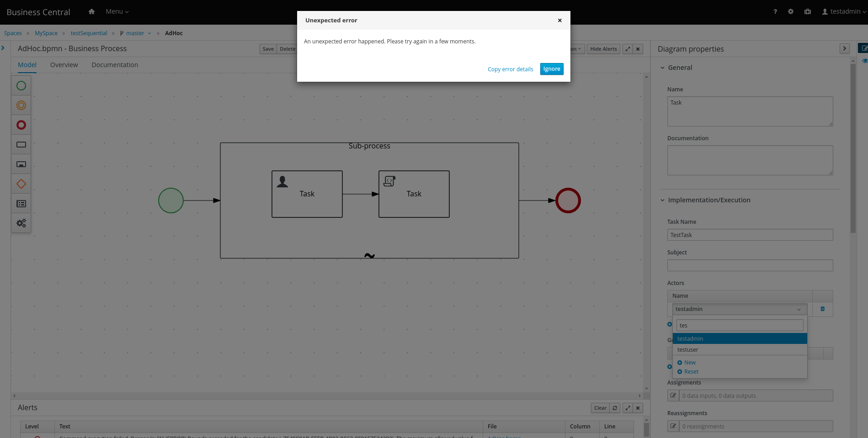Click the canvas horizontal scrollbar
Screen dimensions: 868x438
327,396
